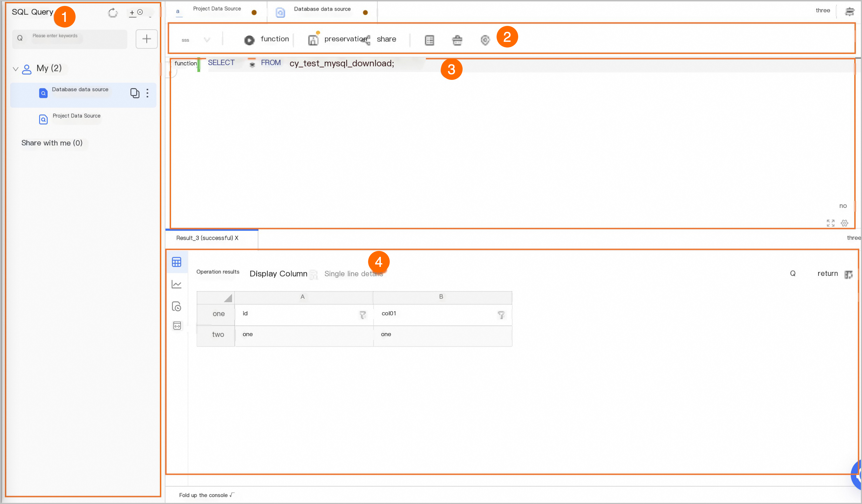This screenshot has height=504, width=862.
Task: Click the run query play icon
Action: click(249, 40)
